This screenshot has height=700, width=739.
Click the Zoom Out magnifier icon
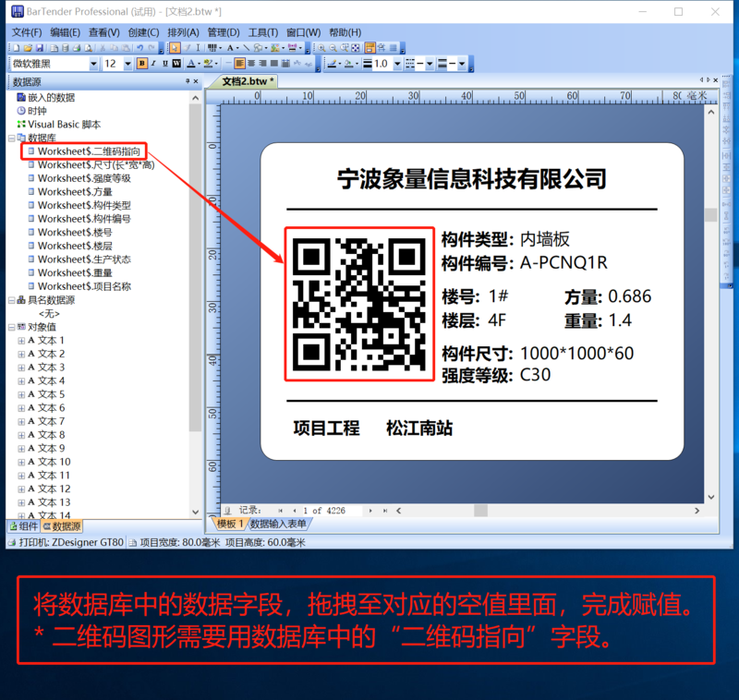point(333,48)
